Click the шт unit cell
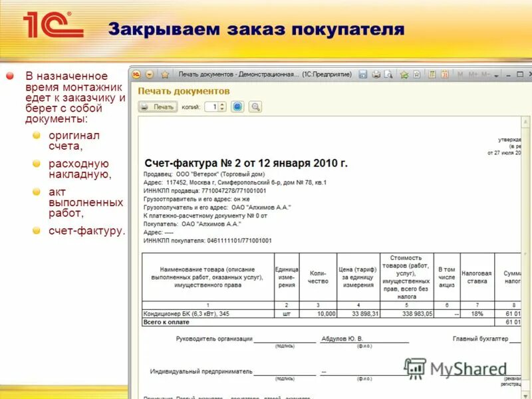Viewport: 532px width, 399px height. pos(287,314)
